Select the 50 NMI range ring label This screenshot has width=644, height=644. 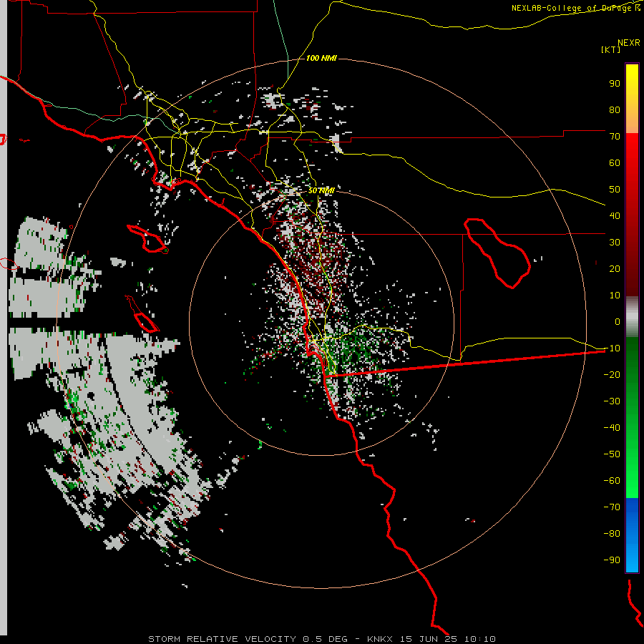click(x=321, y=190)
